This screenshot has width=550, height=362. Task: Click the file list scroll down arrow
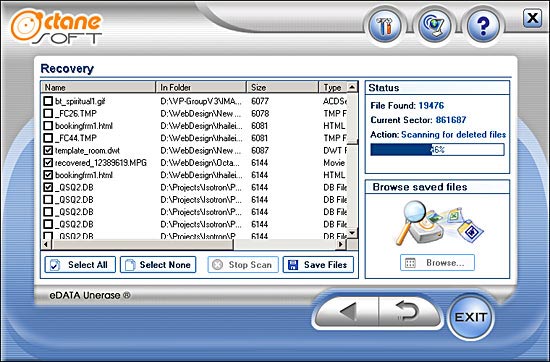coord(352,232)
